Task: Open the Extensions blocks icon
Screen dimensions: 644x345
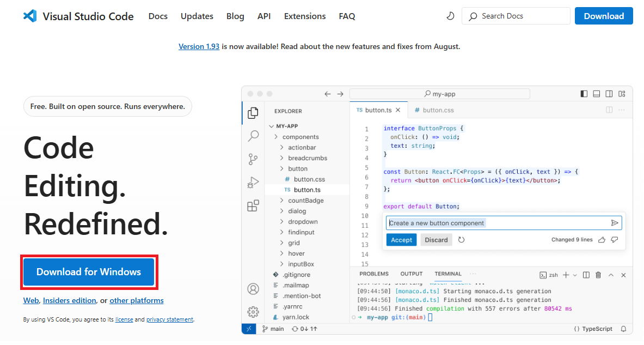Action: 253,205
